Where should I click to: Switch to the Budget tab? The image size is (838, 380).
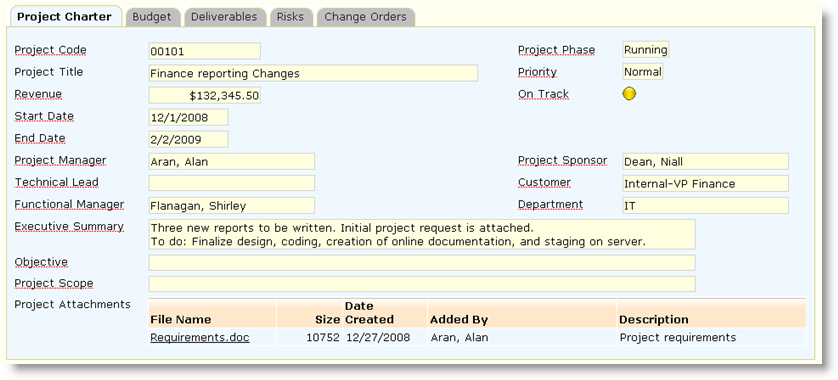152,17
